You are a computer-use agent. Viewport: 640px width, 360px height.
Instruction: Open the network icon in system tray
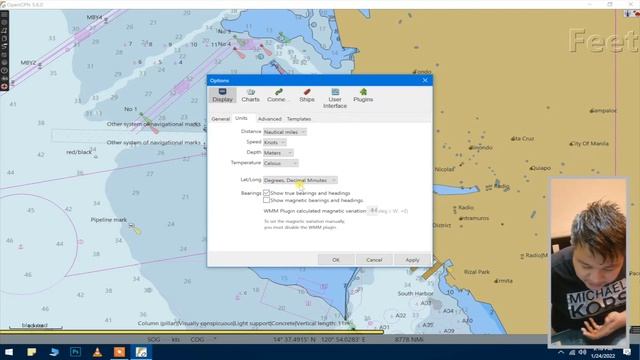(x=572, y=352)
